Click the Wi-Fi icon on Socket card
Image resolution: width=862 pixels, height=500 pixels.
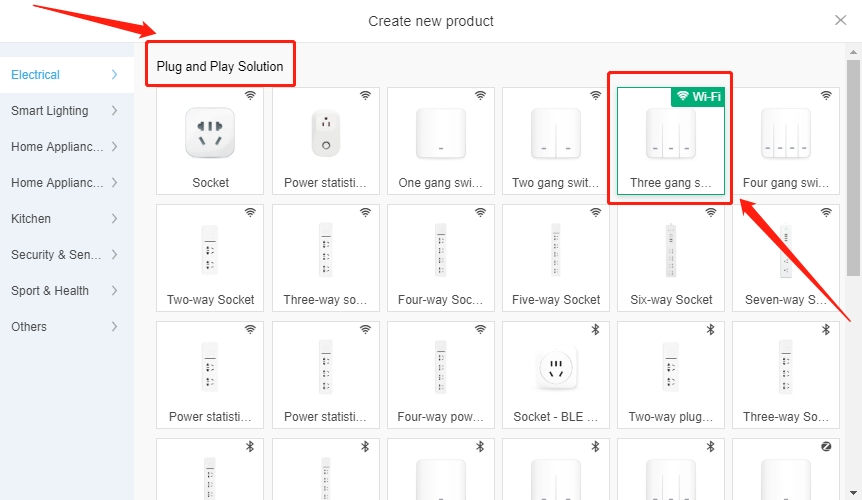[250, 96]
